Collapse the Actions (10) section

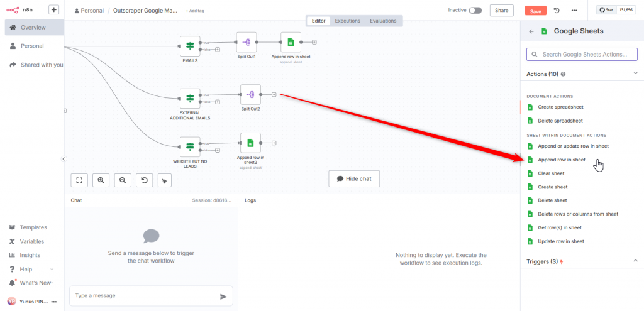tap(635, 73)
